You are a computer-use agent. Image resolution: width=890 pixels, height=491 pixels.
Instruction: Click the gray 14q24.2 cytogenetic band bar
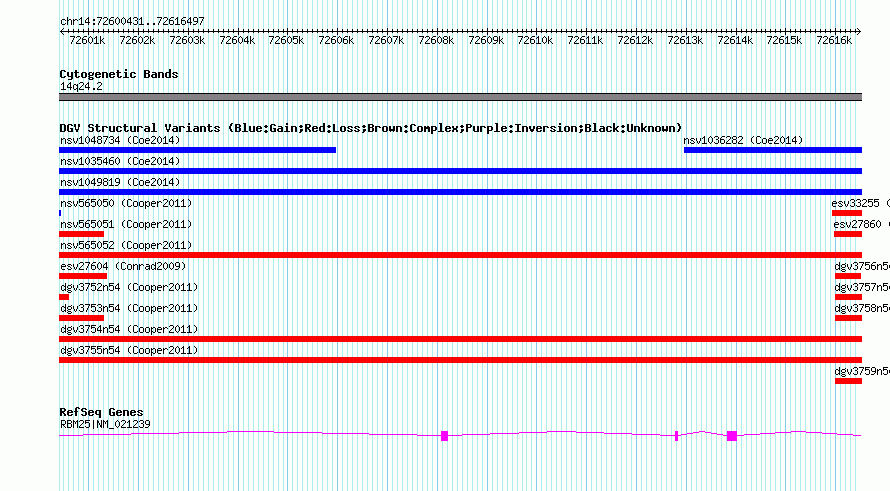click(460, 97)
